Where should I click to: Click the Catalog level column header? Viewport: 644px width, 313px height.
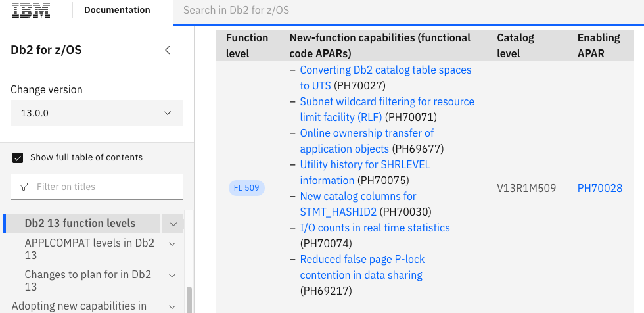[515, 45]
